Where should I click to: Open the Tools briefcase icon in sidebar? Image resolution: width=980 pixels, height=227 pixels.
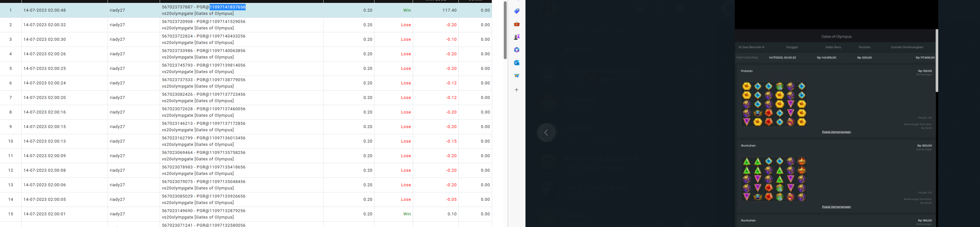516,24
